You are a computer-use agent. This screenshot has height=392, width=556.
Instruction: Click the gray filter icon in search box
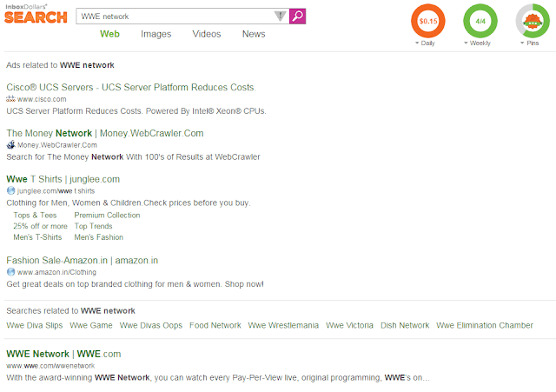pos(280,16)
